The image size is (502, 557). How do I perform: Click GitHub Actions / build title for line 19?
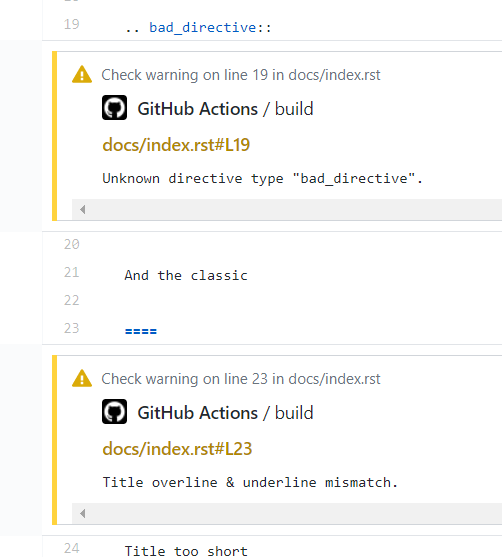(225, 109)
